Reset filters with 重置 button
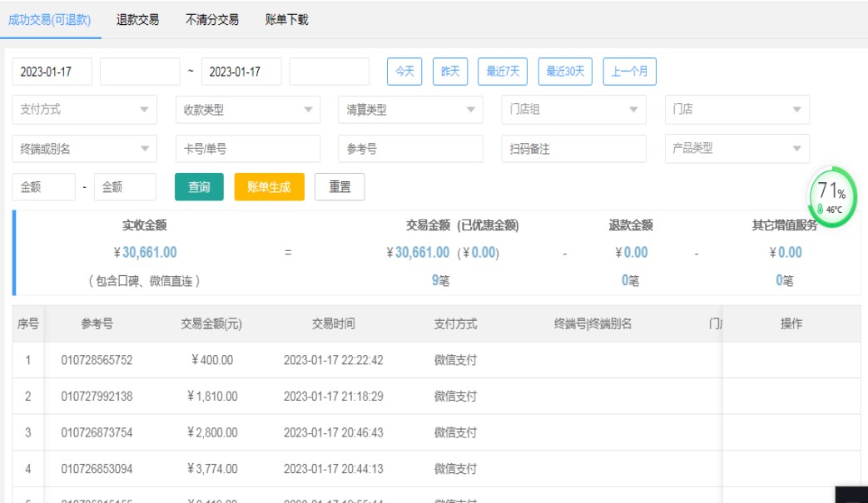This screenshot has width=868, height=503. pyautogui.click(x=340, y=187)
